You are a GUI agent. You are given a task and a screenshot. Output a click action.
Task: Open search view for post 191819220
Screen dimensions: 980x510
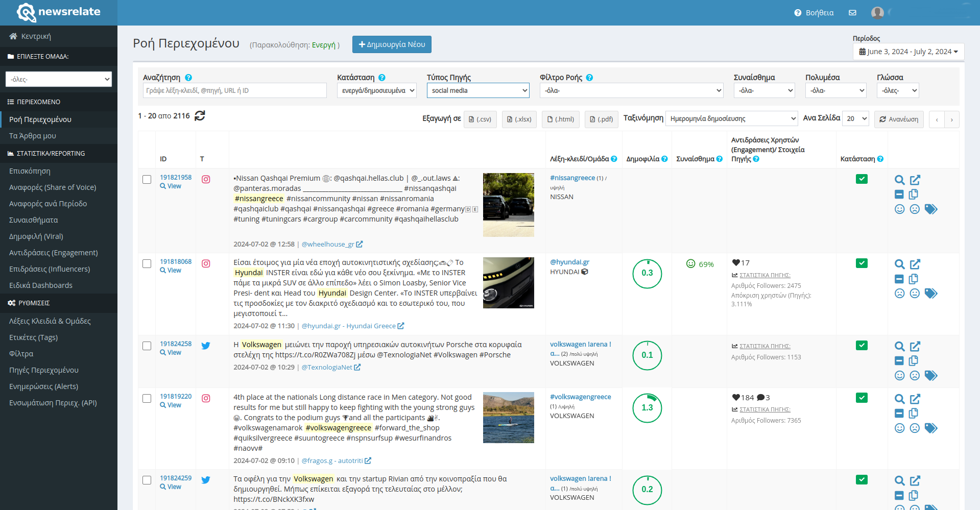900,399
